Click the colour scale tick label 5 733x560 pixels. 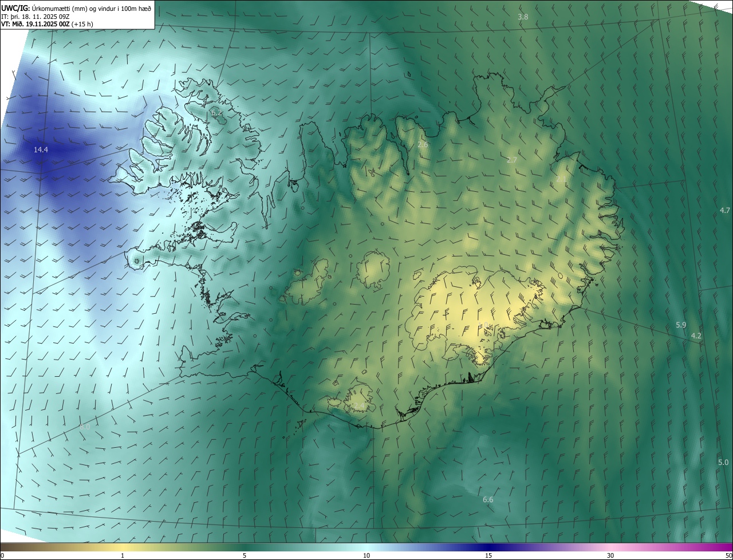(x=245, y=556)
